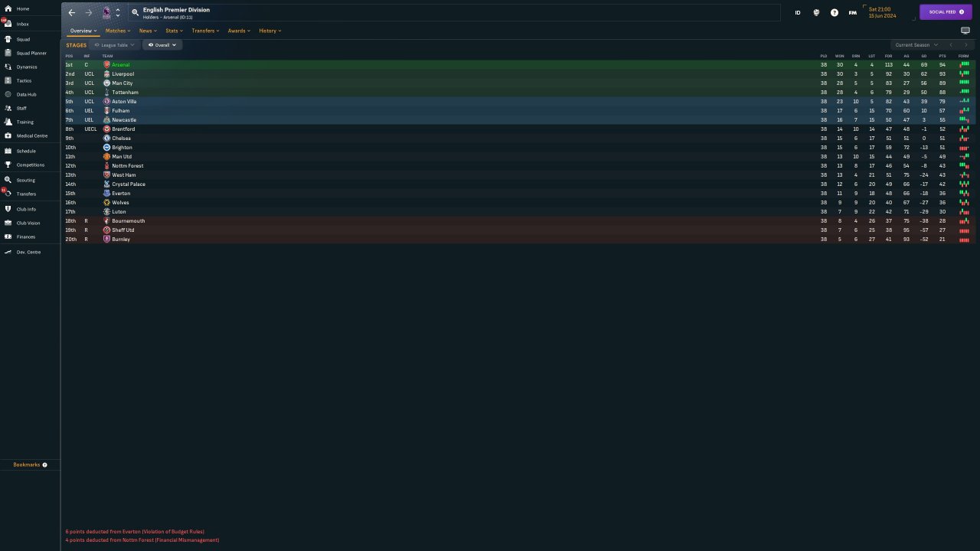Click Chelsea in the league table
The width and height of the screenshot is (980, 551).
click(121, 139)
